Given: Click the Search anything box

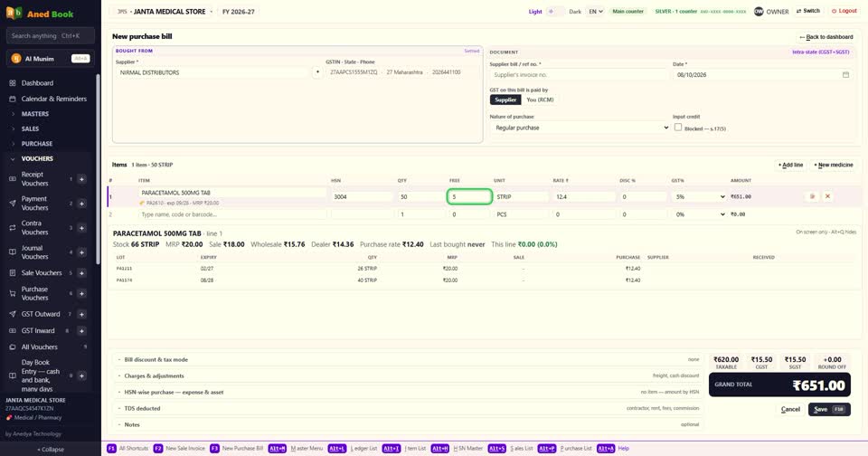Looking at the screenshot, I should pyautogui.click(x=51, y=36).
